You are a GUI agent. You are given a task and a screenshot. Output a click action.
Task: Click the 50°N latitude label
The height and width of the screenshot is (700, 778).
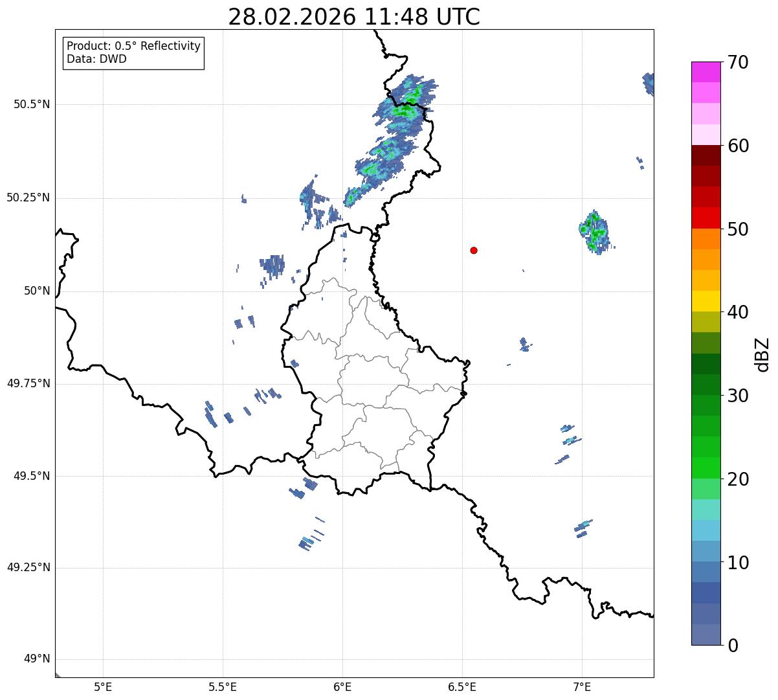click(37, 291)
